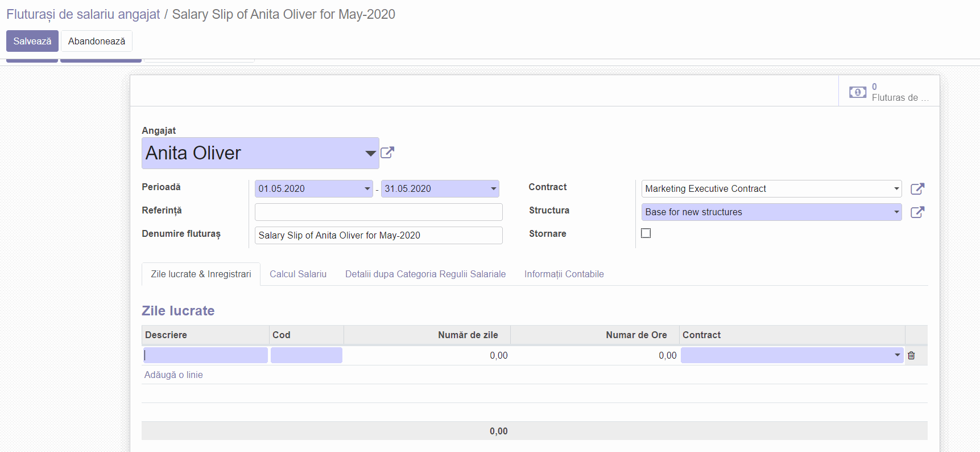Focus the Descriere cell in worked days row
The image size is (980, 452).
tap(205, 355)
